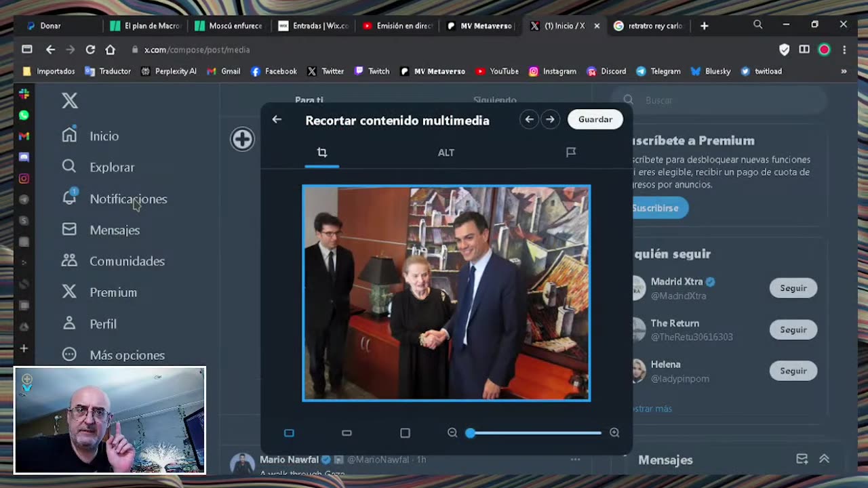The height and width of the screenshot is (488, 868).
Task: Open the Bluesky bookmark
Action: (x=711, y=71)
